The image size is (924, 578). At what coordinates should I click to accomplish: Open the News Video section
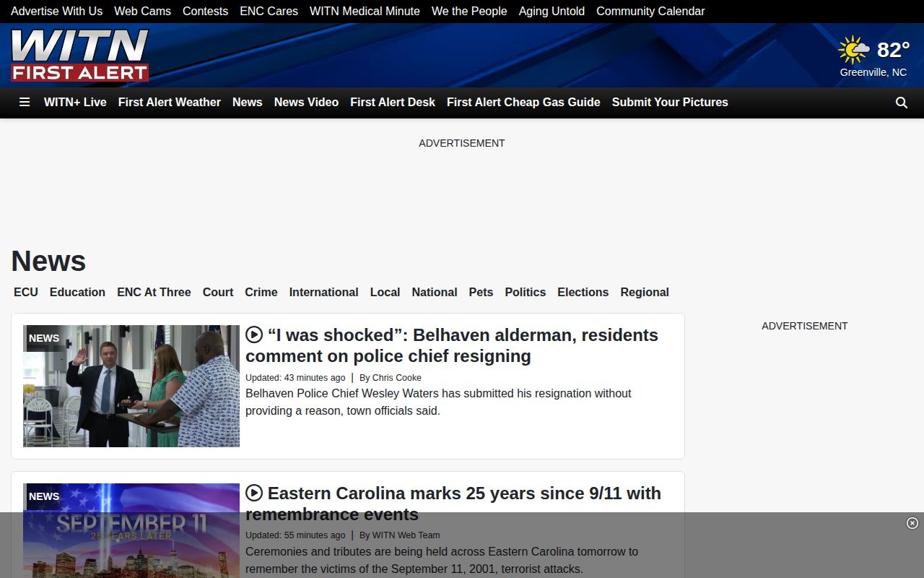tap(306, 103)
